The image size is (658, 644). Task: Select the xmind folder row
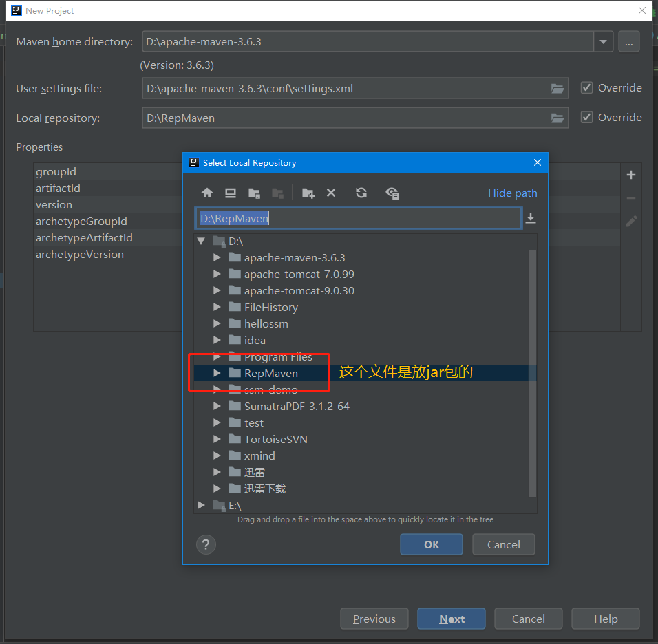(365, 455)
